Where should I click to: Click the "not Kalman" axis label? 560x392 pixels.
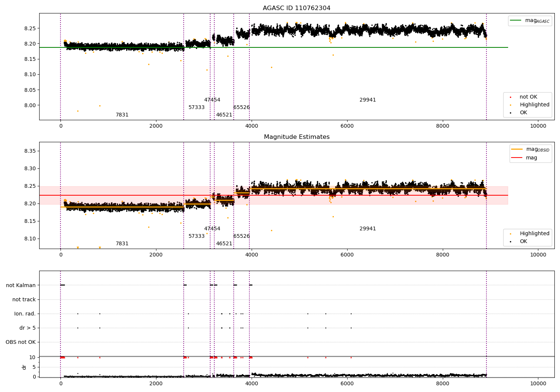[21, 285]
